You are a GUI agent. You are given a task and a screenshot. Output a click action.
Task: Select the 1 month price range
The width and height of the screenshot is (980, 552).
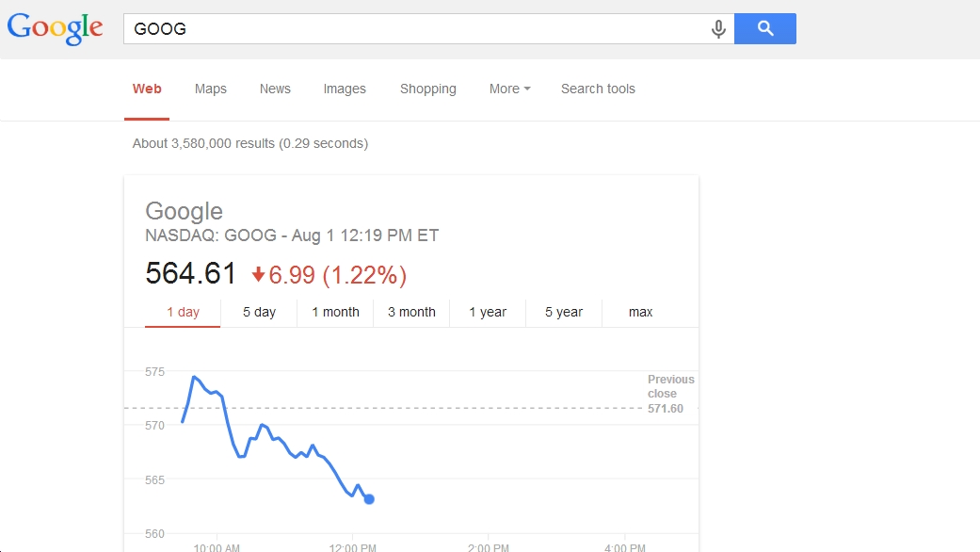point(335,312)
